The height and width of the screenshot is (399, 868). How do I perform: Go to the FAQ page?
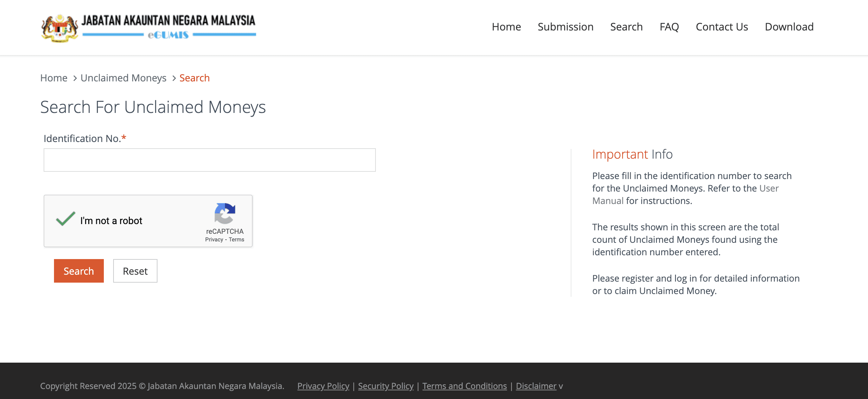[x=669, y=27]
